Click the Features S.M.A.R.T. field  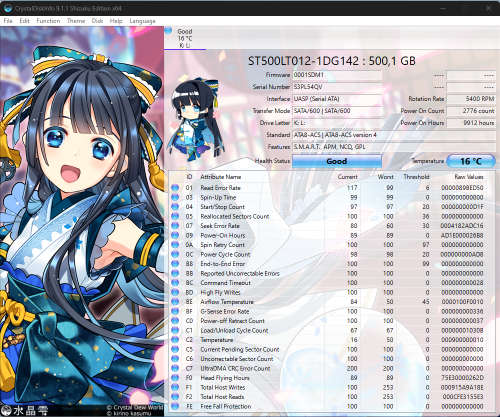394,147
